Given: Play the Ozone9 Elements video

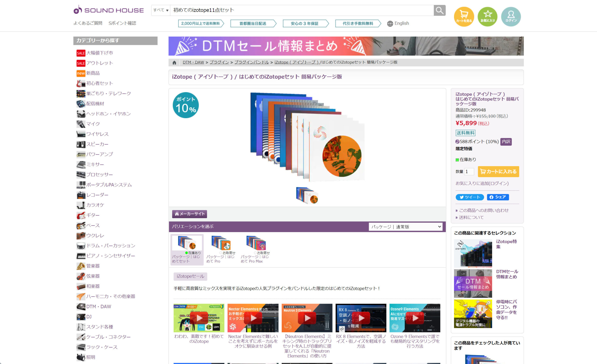Looking at the screenshot, I should 415,318.
